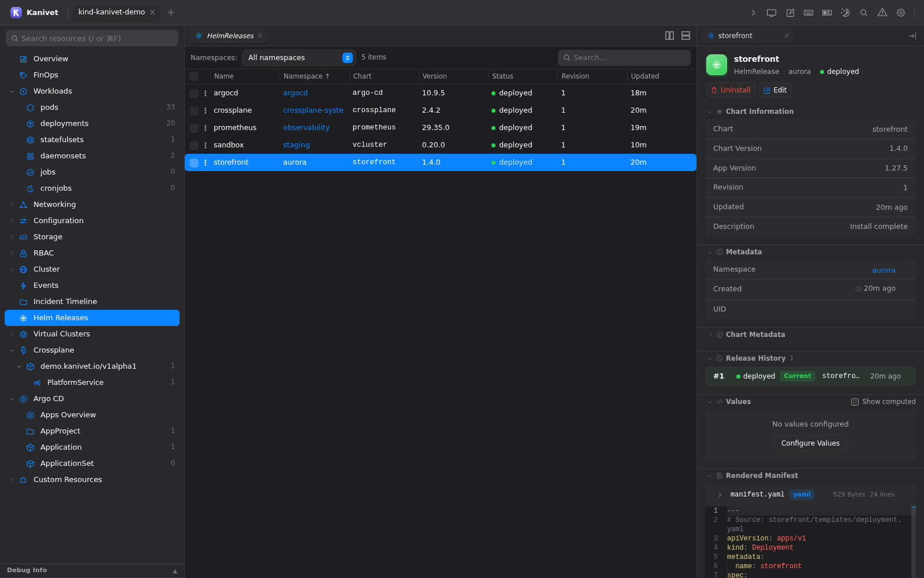
Task: Open Incident Timeline in sidebar
Action: (x=92, y=302)
